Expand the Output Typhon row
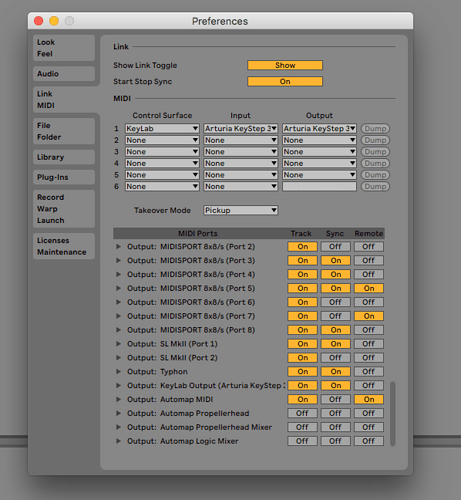Image resolution: width=461 pixels, height=500 pixels. (x=118, y=372)
